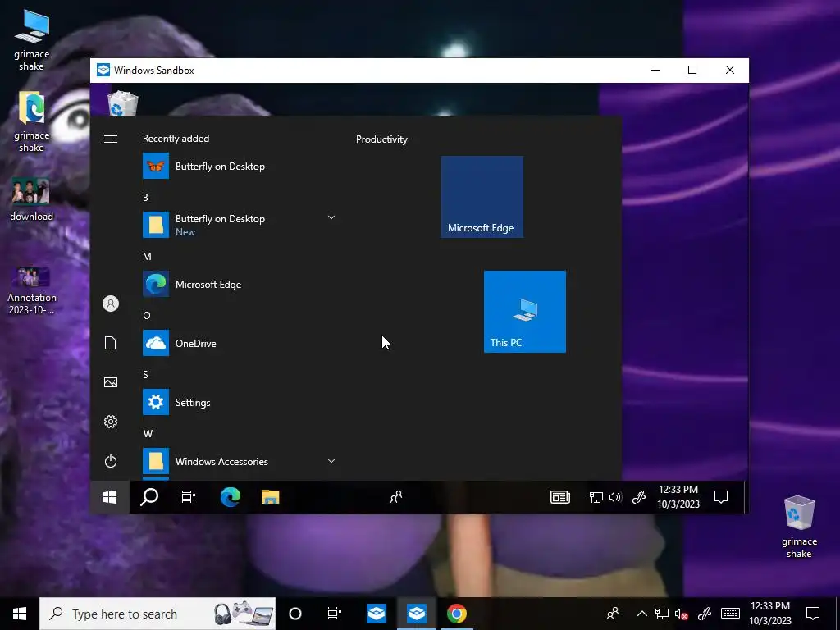This screenshot has height=630, width=840.
Task: Open the Action Center in Sandbox taskbar
Action: [x=721, y=497]
